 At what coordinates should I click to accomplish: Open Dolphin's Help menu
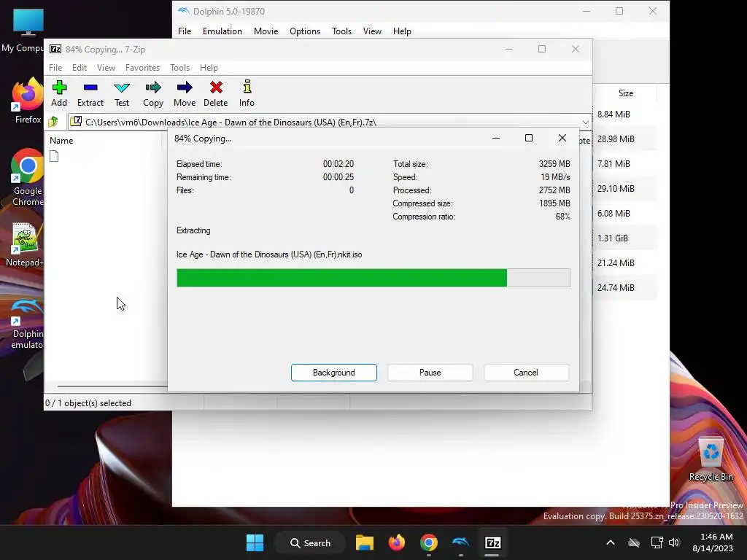click(x=402, y=31)
